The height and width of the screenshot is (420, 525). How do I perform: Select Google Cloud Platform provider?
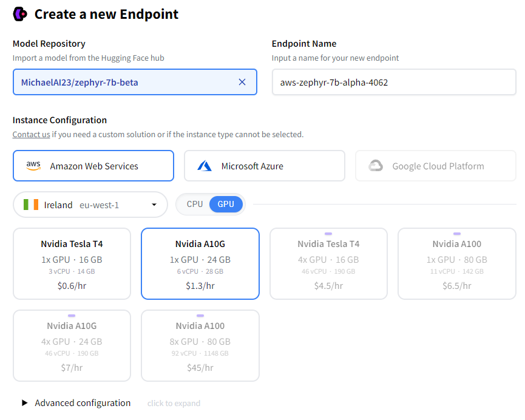[436, 166]
